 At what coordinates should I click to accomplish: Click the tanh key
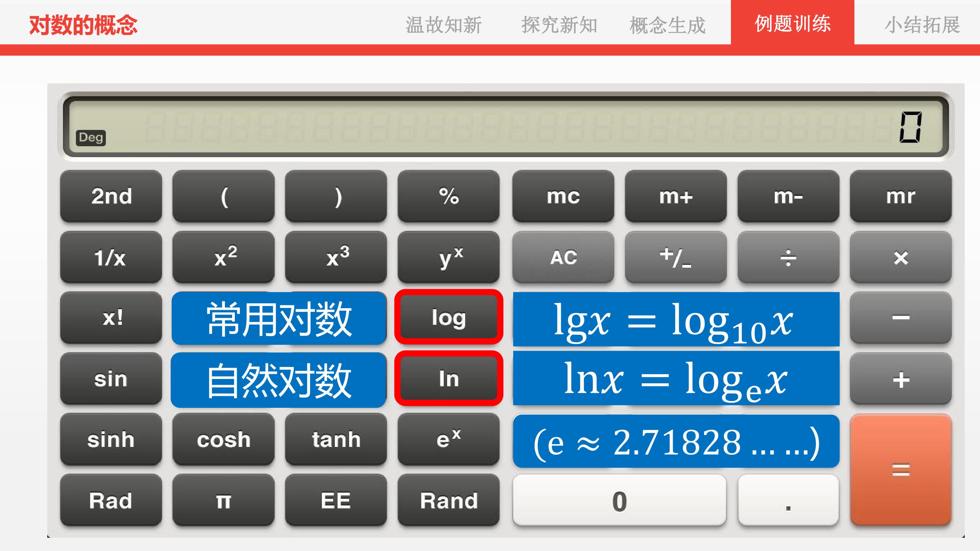[x=336, y=439]
